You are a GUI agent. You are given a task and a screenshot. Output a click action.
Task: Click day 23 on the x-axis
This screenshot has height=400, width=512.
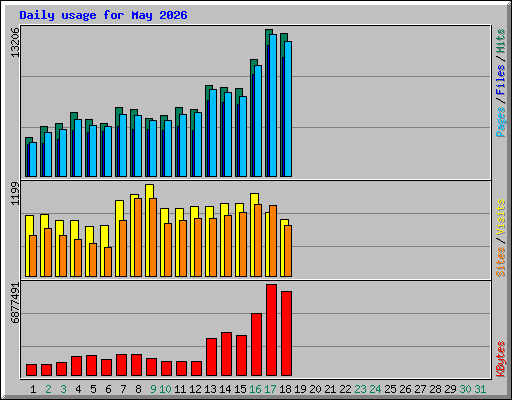point(360,389)
